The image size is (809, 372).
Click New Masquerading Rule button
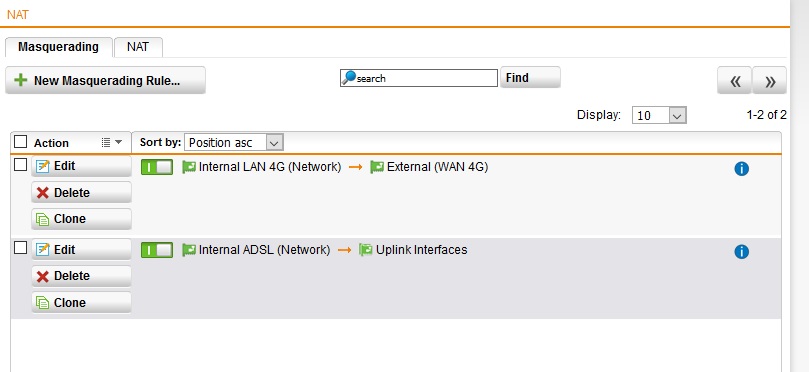click(105, 80)
